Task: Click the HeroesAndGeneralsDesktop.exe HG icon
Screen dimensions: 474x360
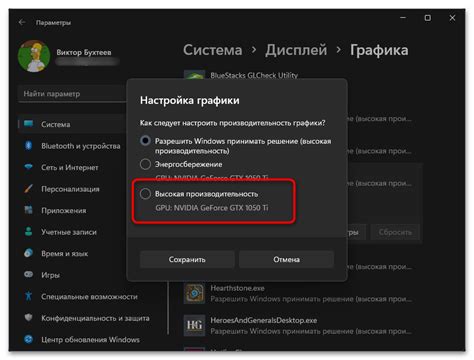Action: pyautogui.click(x=194, y=325)
